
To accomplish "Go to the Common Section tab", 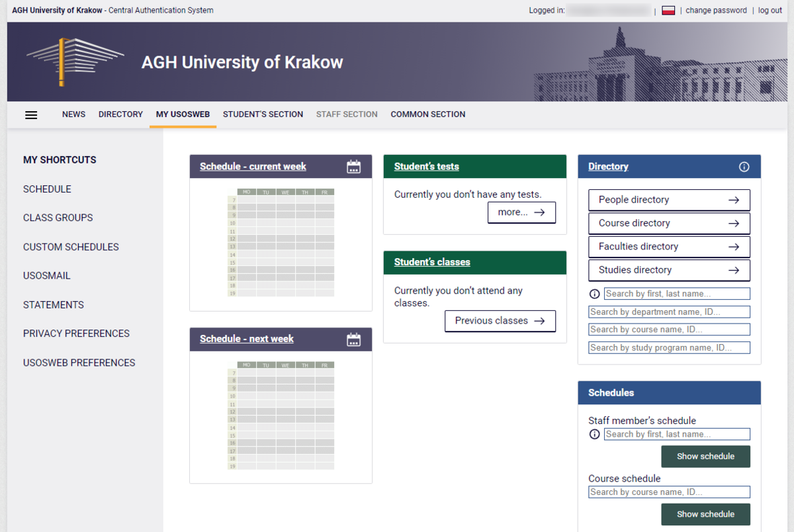I will pyautogui.click(x=427, y=114).
